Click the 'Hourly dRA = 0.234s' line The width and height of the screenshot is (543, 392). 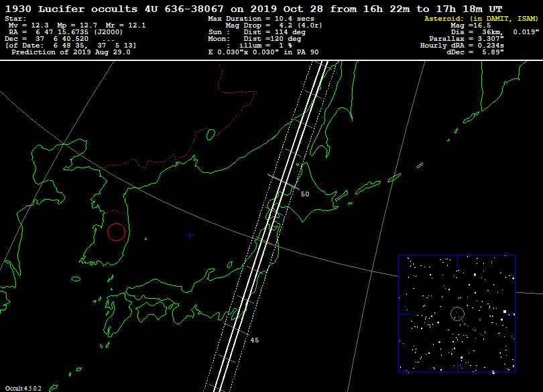(462, 46)
